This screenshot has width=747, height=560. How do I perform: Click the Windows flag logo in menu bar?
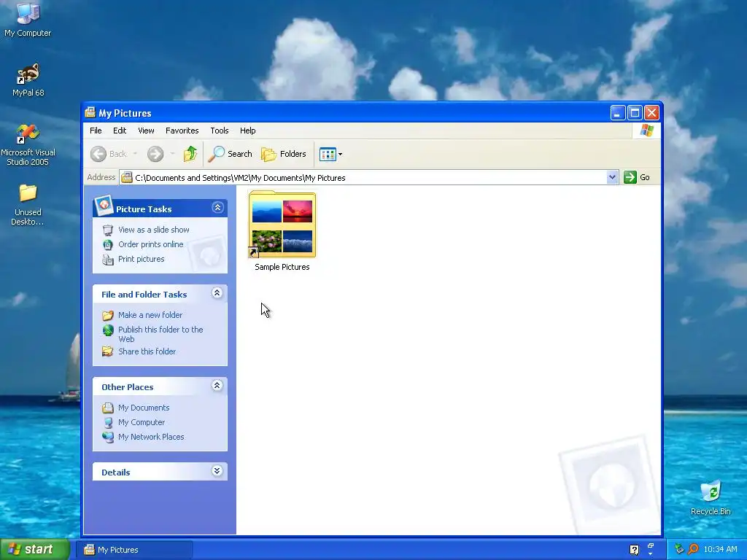[x=646, y=131]
